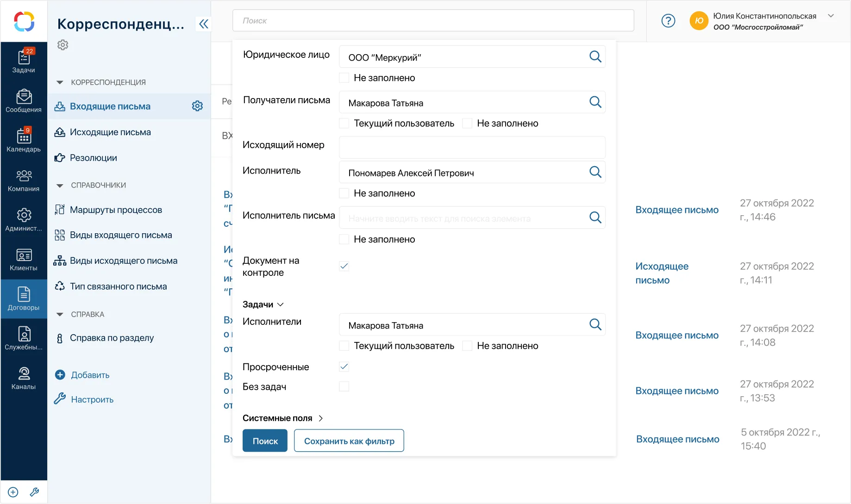The width and height of the screenshot is (851, 504).
Task: Open the Задачи section in the sidebar
Action: pos(24,61)
